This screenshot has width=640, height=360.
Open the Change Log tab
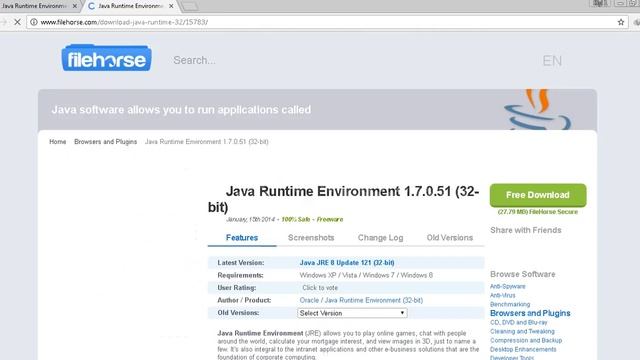tap(380, 238)
